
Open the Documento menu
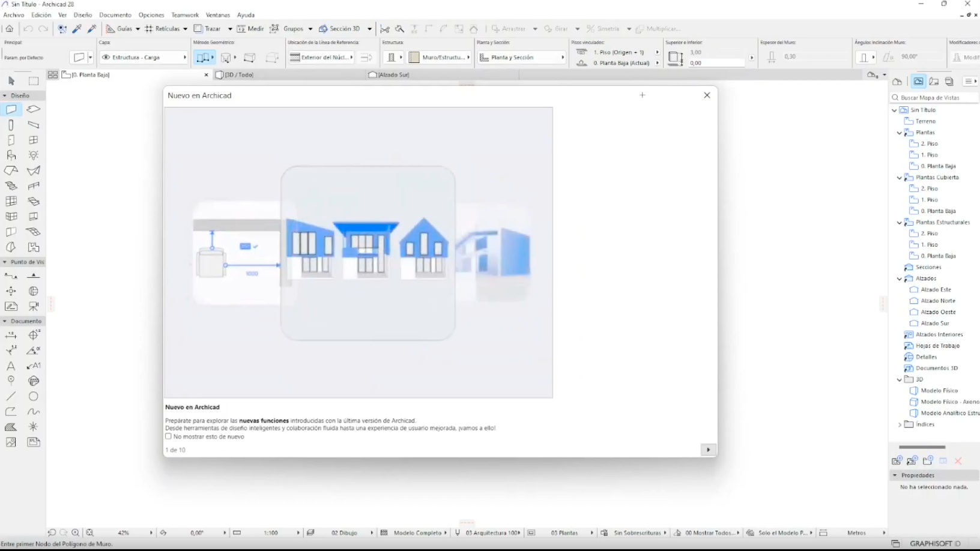[x=115, y=15]
